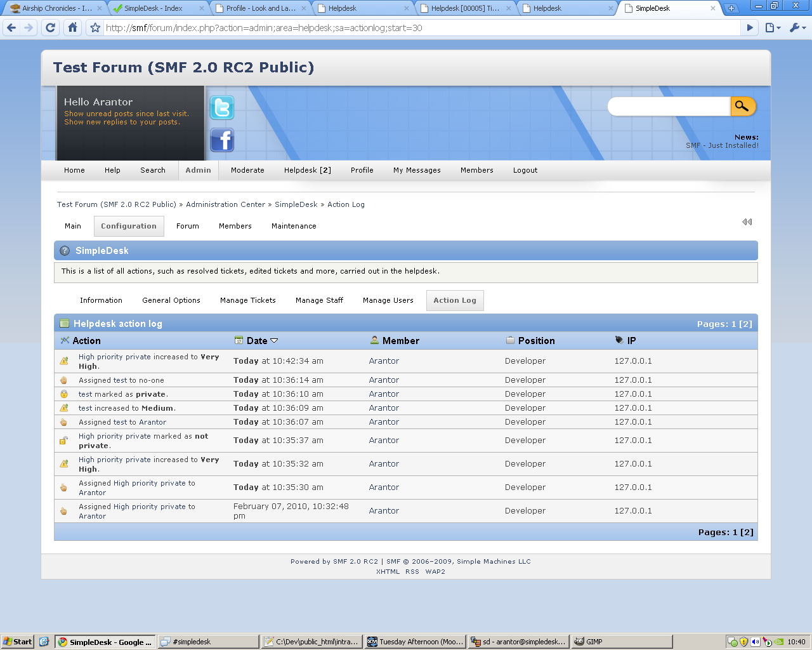Switch to Maintenance admin tab

point(294,226)
